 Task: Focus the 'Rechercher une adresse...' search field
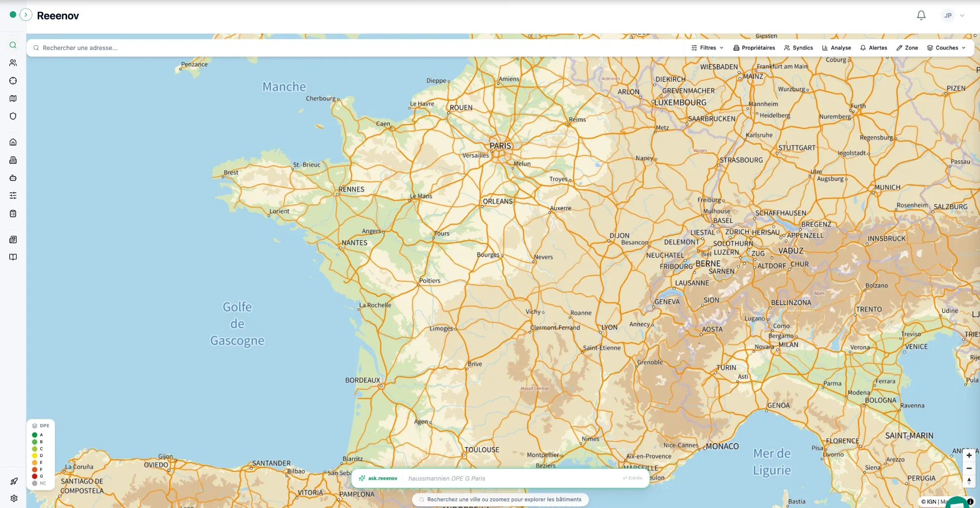355,48
